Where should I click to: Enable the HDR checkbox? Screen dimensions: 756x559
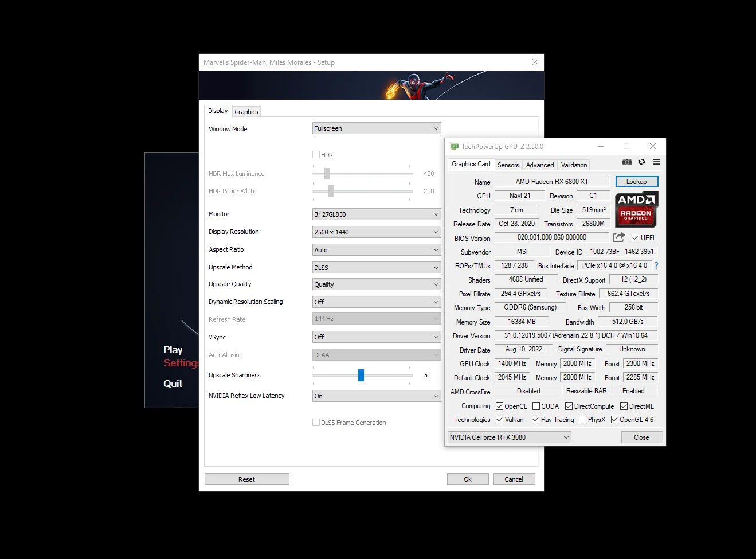(316, 155)
